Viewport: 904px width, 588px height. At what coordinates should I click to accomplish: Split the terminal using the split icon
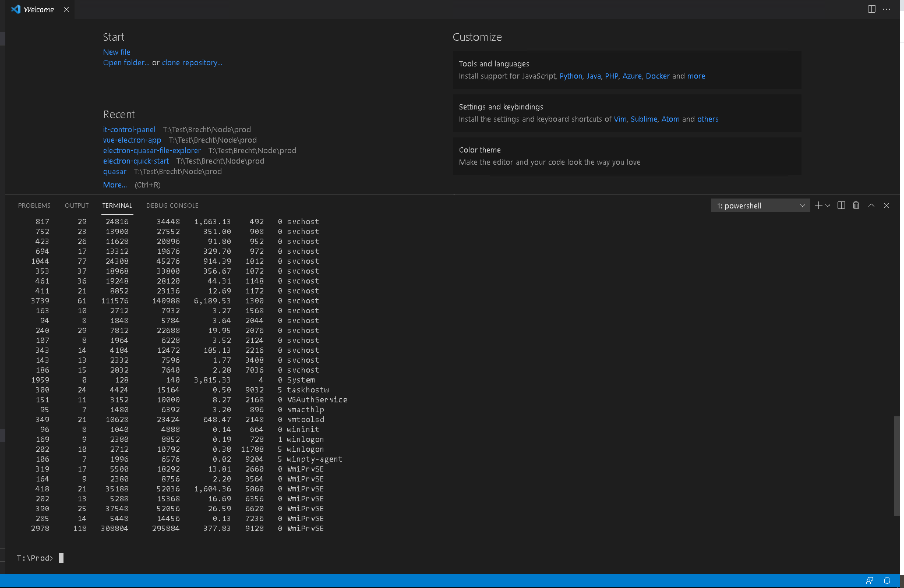click(x=841, y=205)
